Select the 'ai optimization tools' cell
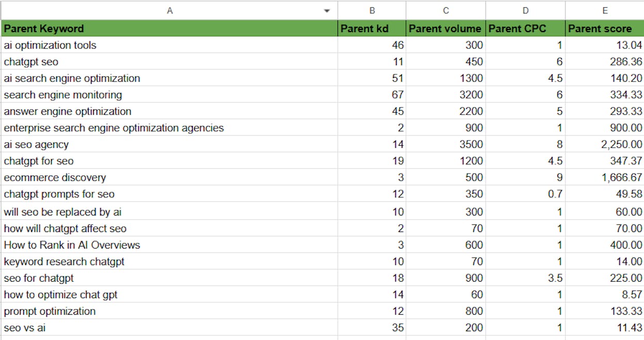This screenshot has width=644, height=340. tap(169, 45)
